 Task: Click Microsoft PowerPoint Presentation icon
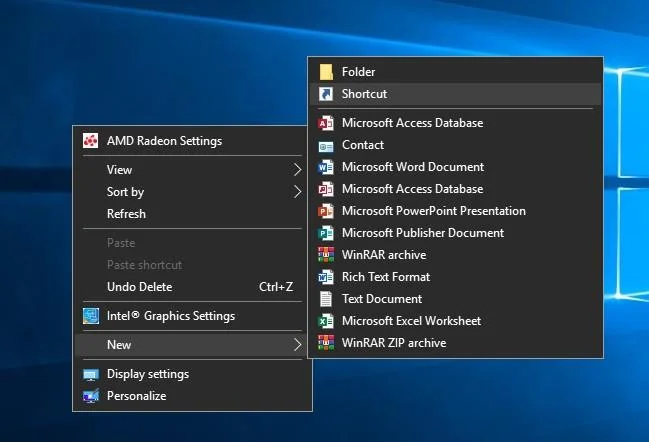pyautogui.click(x=326, y=211)
